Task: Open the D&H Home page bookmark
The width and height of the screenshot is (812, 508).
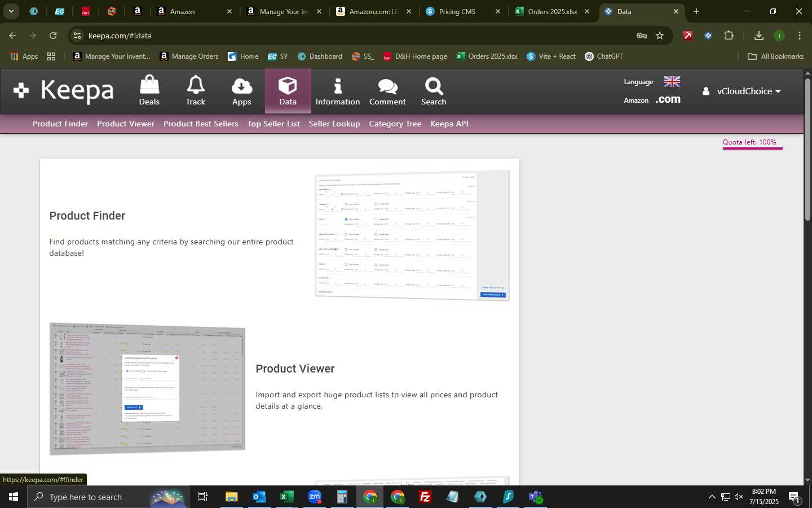Action: coord(415,56)
